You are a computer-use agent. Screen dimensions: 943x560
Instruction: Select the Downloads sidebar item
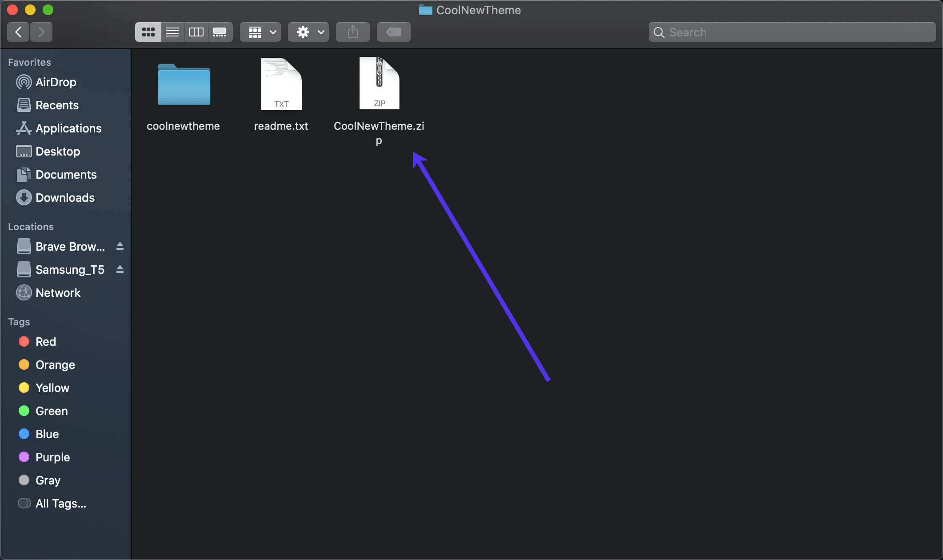(x=64, y=197)
